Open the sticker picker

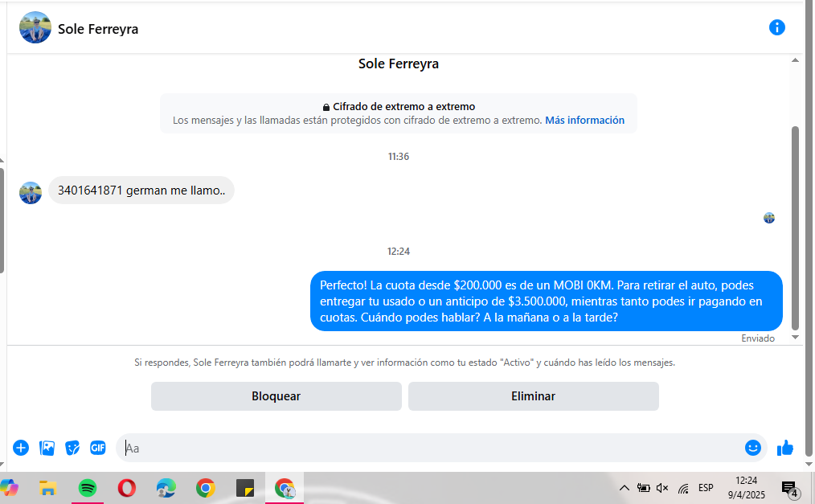(x=72, y=448)
